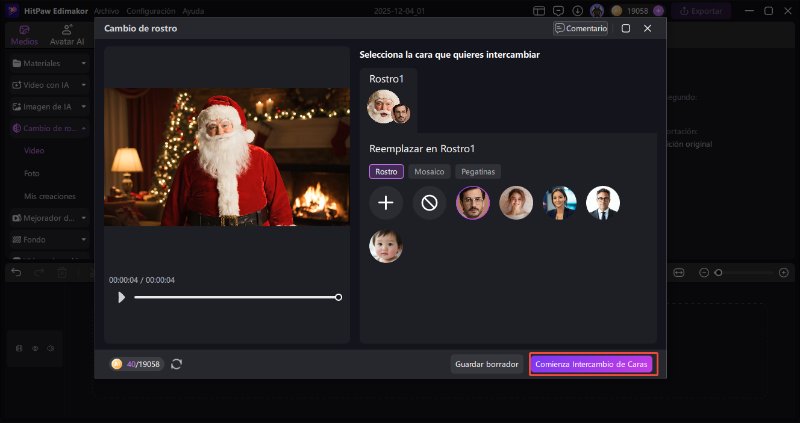This screenshot has height=423, width=800.
Task: Click the playhead handle at the preview end
Action: tap(338, 297)
